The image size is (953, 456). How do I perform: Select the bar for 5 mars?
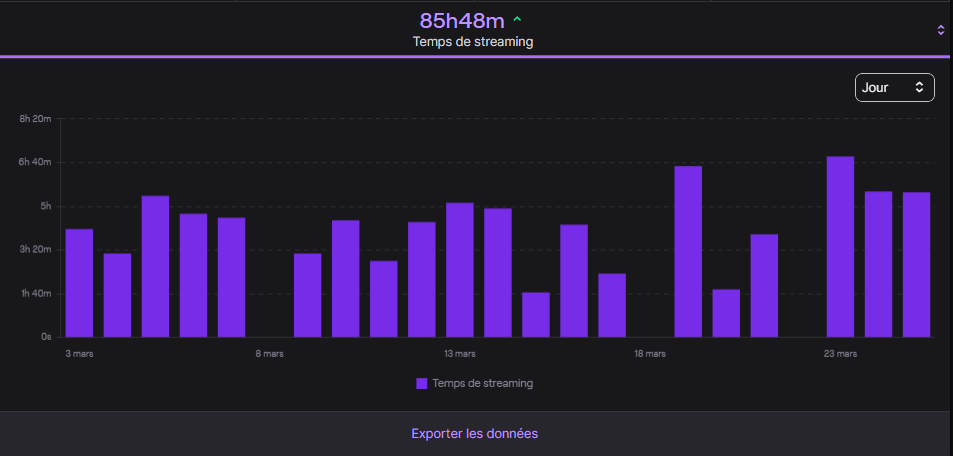(x=156, y=266)
